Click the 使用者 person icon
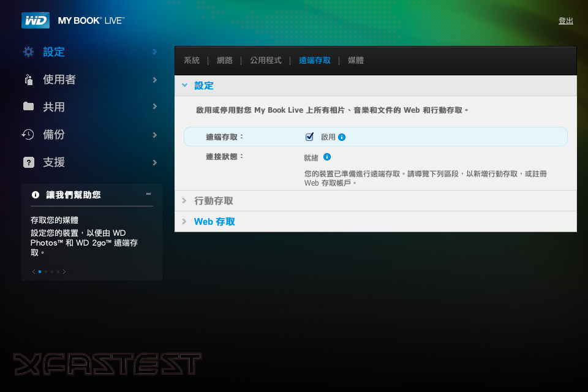Viewport: 588px width, 392px height. click(x=29, y=80)
